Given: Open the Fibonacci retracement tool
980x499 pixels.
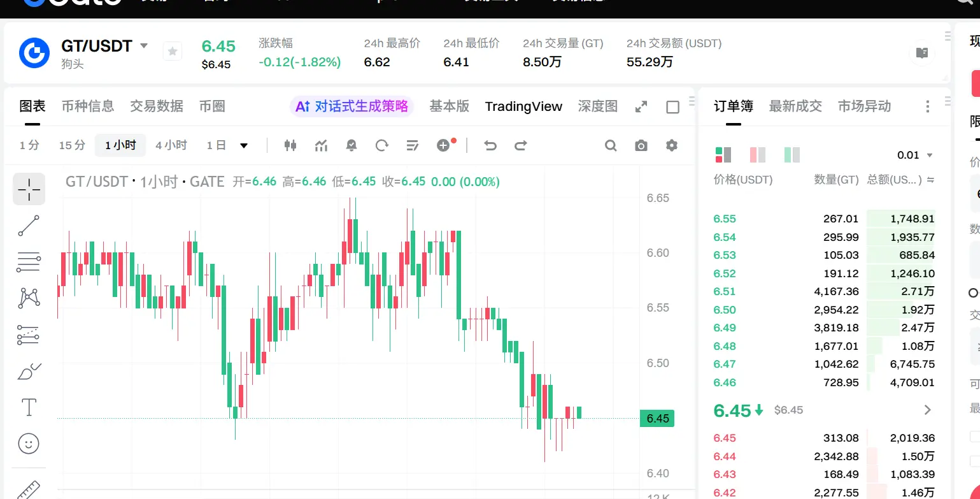Looking at the screenshot, I should pos(29,262).
